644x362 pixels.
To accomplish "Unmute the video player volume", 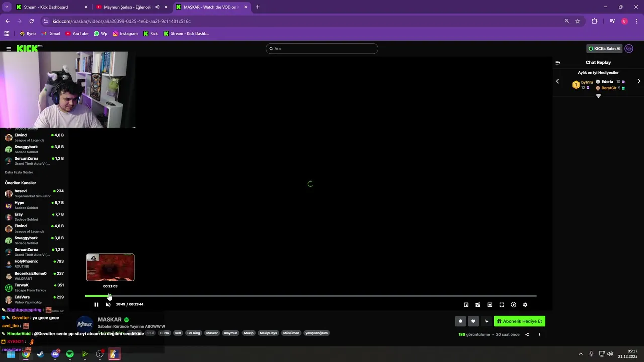I will click(x=108, y=304).
